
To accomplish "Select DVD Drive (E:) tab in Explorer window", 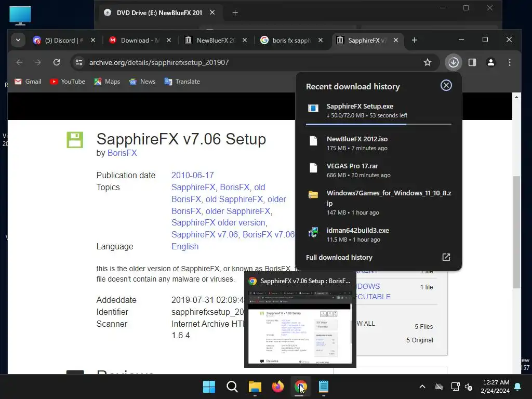I will click(159, 13).
